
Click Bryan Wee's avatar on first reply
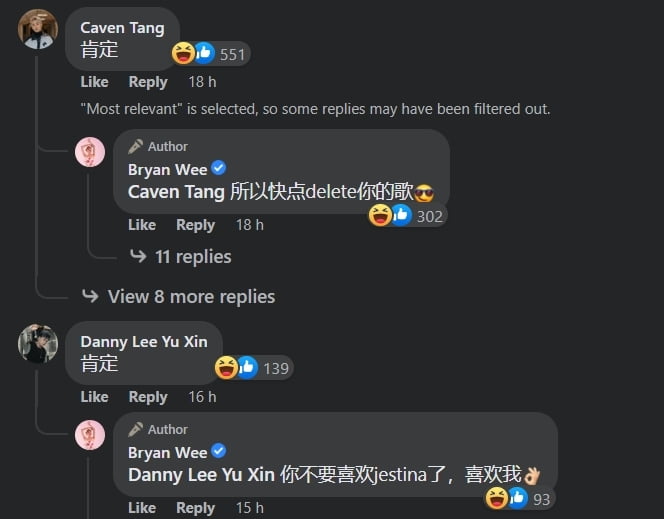90,152
